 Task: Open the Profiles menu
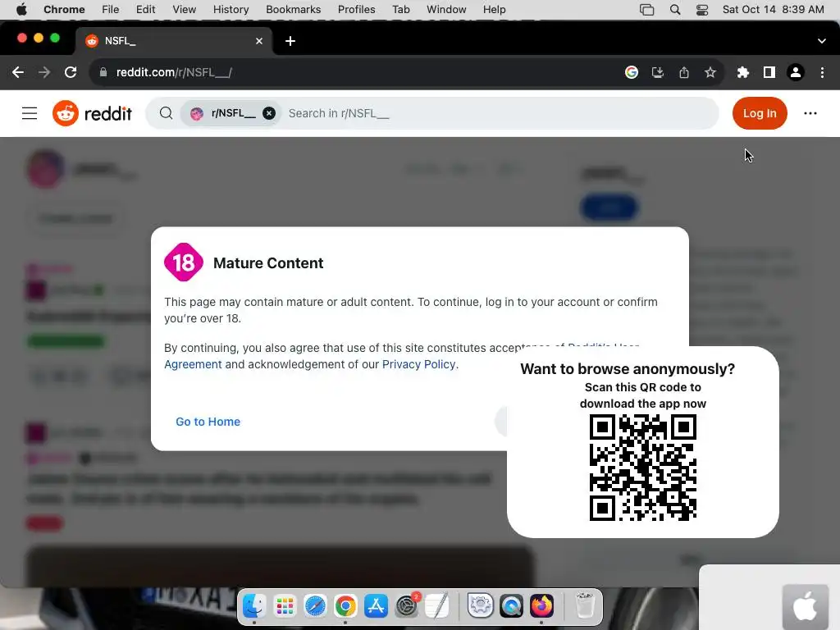tap(356, 9)
